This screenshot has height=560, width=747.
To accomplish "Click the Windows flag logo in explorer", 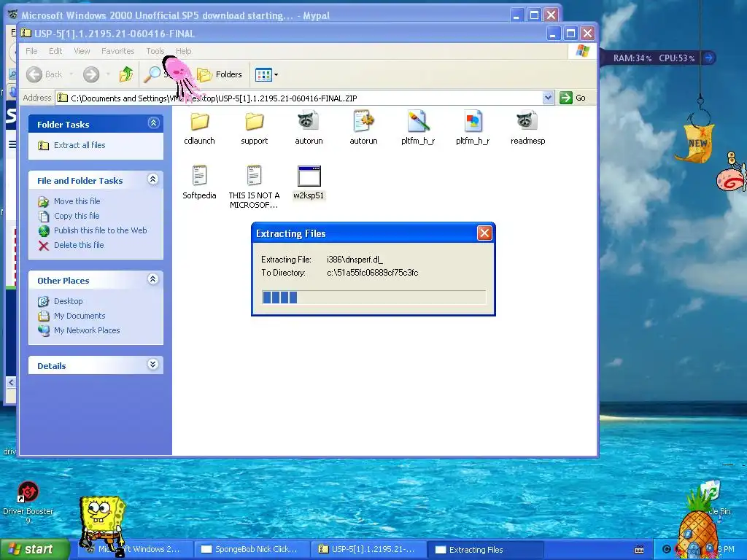I will 582,51.
